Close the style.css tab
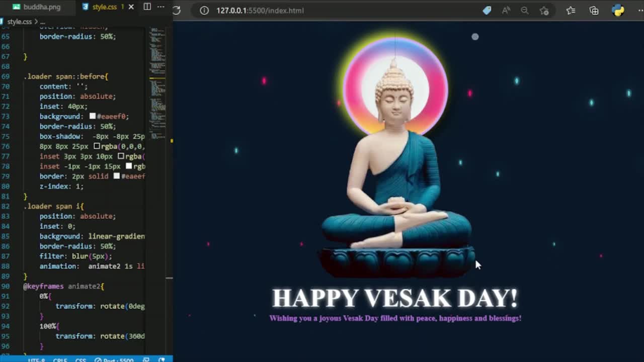Viewport: 644px width, 362px height. (131, 7)
